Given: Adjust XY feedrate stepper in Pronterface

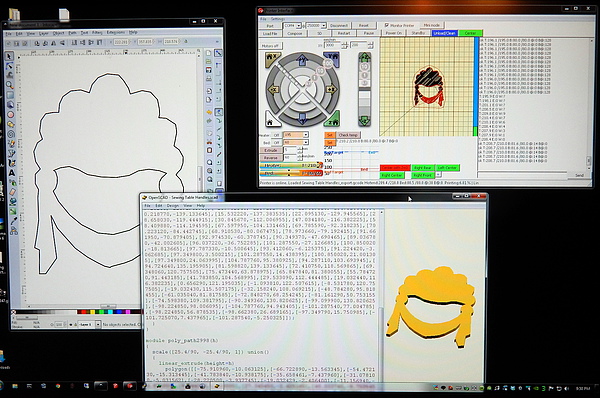Looking at the screenshot, I should pos(344,45).
